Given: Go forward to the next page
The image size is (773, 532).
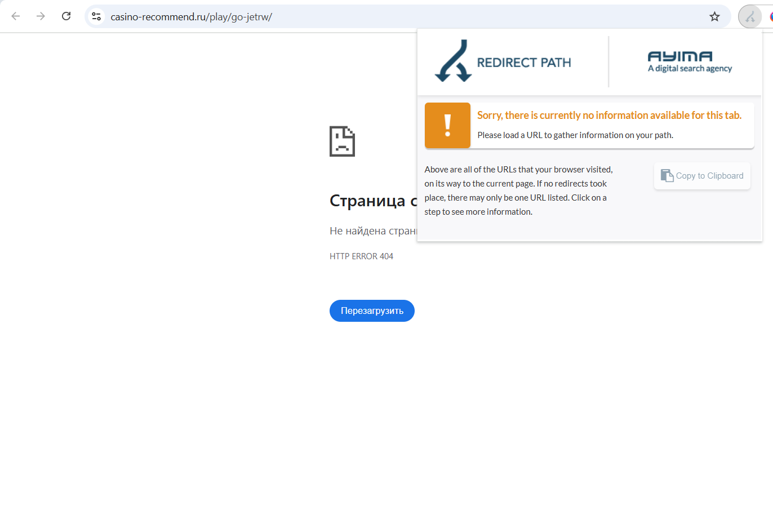Looking at the screenshot, I should pos(41,16).
